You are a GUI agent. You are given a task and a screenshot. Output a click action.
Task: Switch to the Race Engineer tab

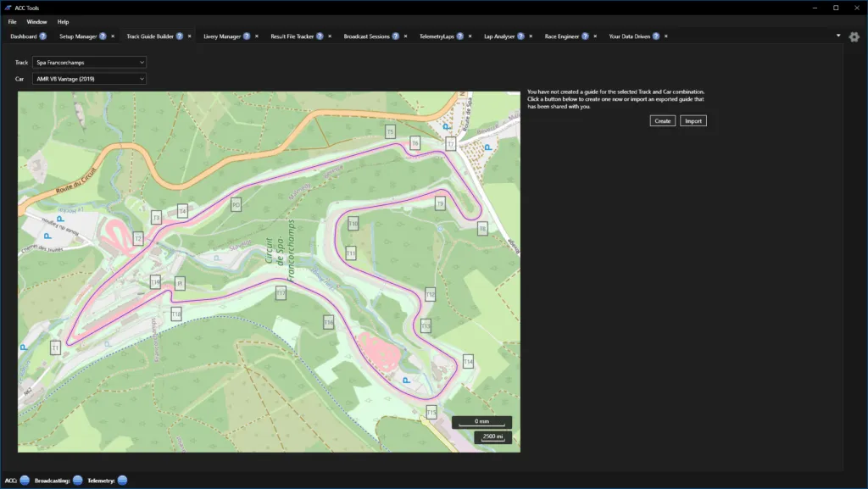(x=562, y=36)
